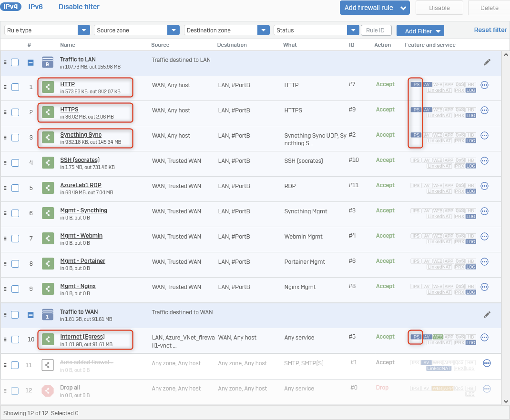Open the more-options ellipsis for Internet (Egress) rule
Screen dimensions: 510x420
pos(485,338)
